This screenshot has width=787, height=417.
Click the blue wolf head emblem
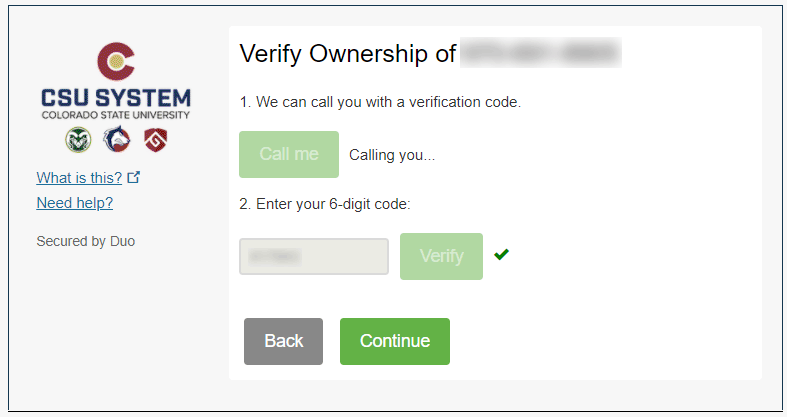coord(116,140)
